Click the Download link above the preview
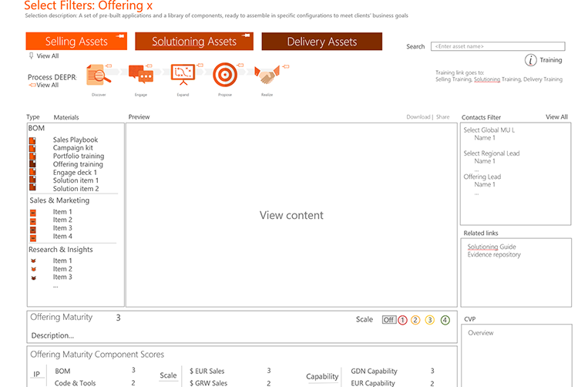Screen dimensions: 588x387 pyautogui.click(x=418, y=117)
